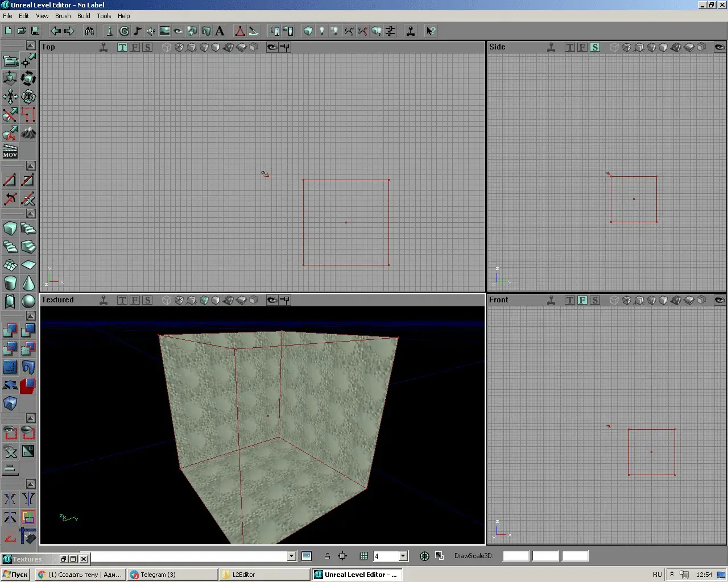728x582 pixels.
Task: Build a Sheet brush
Action: point(28,265)
